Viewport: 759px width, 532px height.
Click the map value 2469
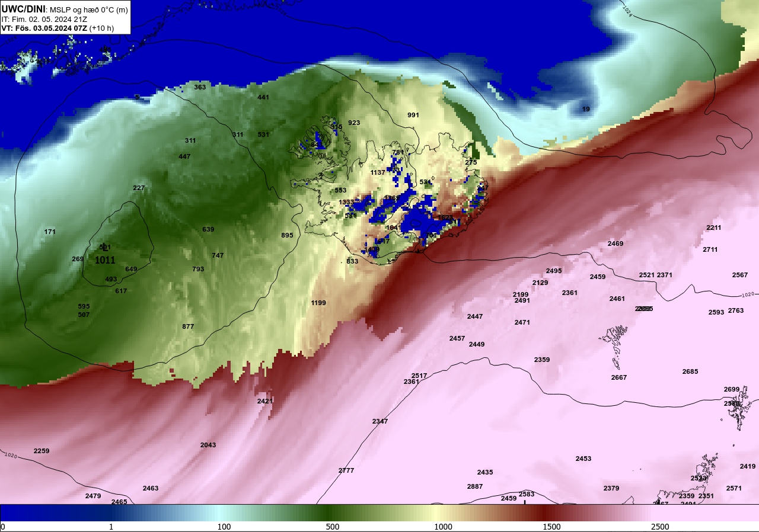[616, 243]
